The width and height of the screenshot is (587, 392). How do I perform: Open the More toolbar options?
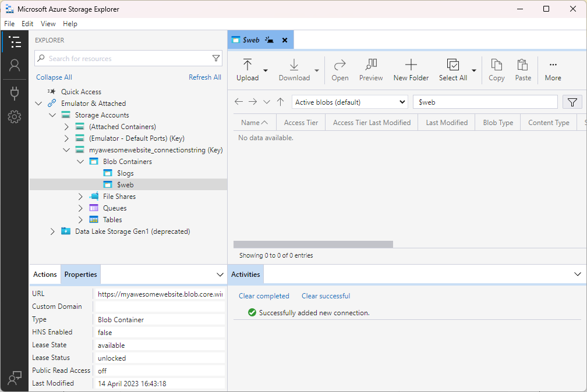553,70
